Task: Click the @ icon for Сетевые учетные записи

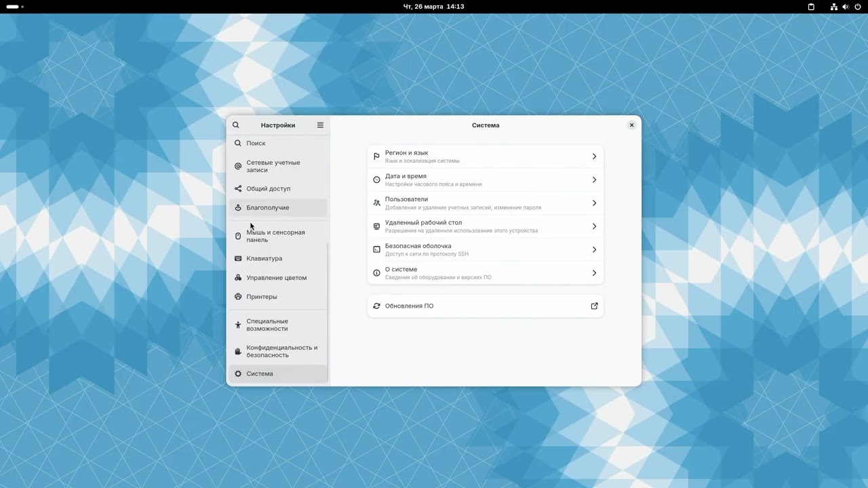Action: (x=238, y=166)
